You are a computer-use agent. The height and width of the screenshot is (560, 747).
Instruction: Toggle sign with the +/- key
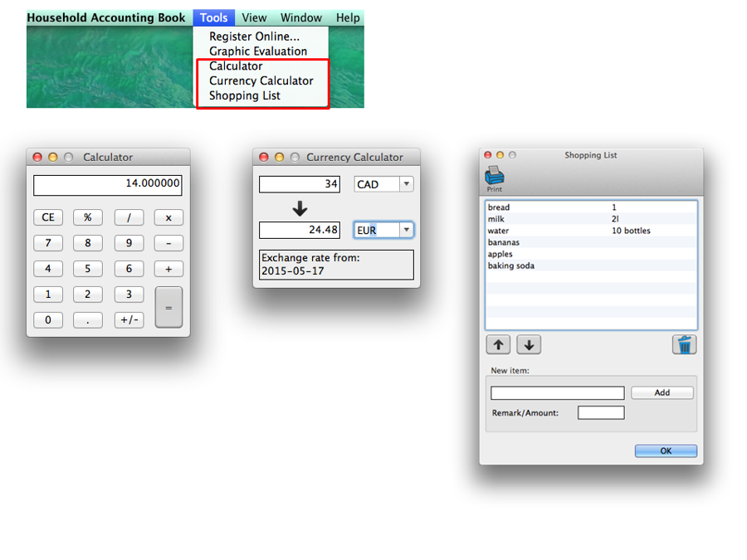pos(129,319)
